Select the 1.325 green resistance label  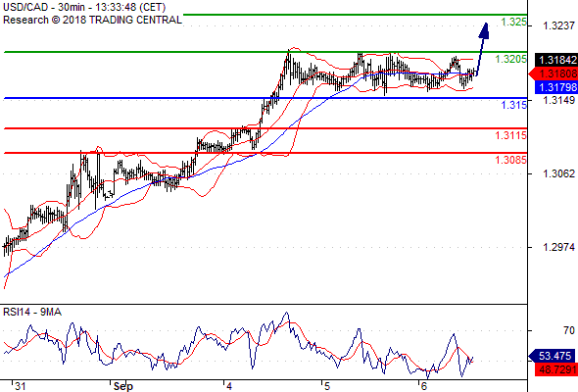click(x=514, y=23)
